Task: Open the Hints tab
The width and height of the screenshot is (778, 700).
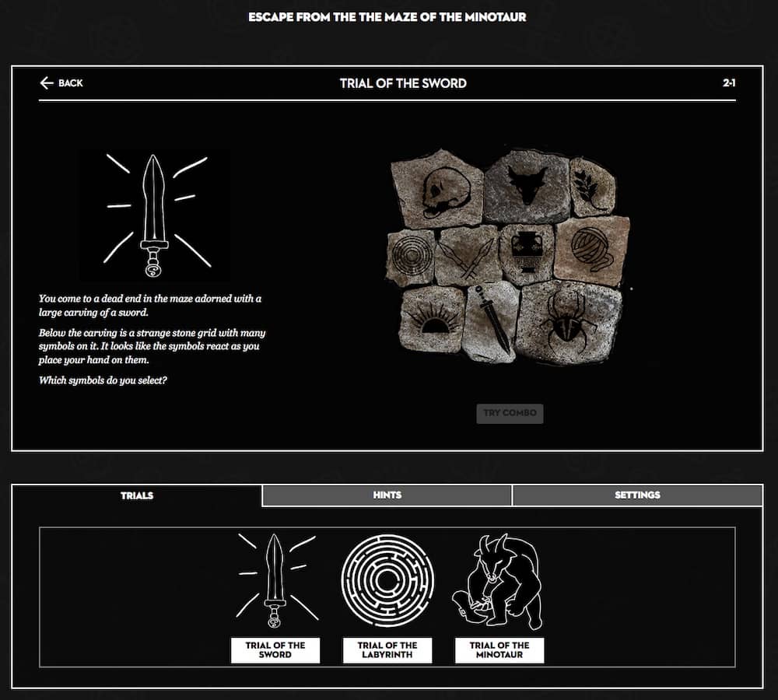Action: 387,495
